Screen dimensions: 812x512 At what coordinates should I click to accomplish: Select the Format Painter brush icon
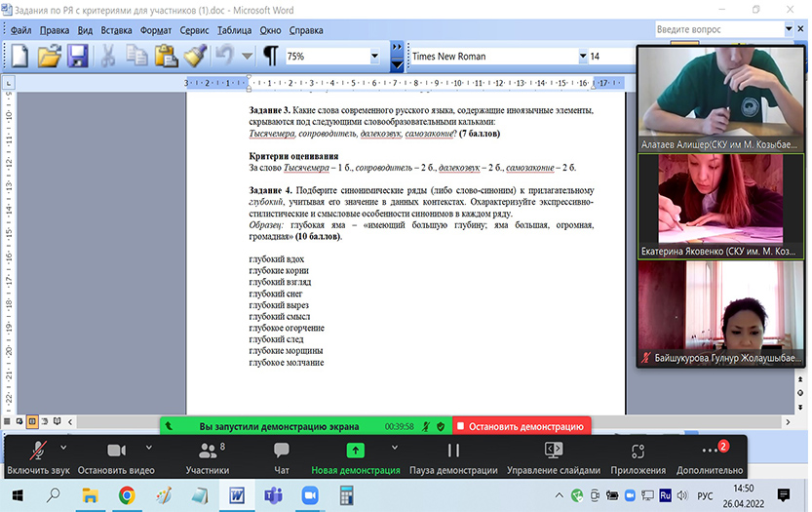tap(195, 57)
